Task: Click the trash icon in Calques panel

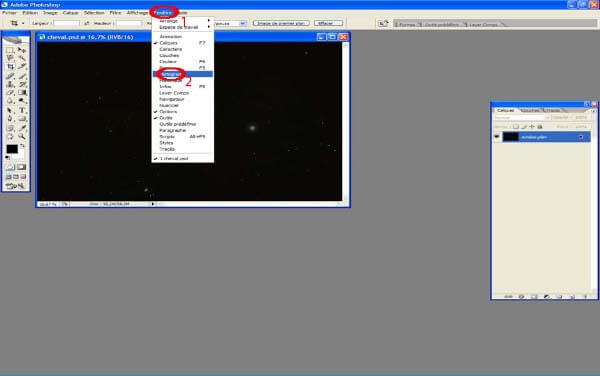Action: pyautogui.click(x=585, y=296)
